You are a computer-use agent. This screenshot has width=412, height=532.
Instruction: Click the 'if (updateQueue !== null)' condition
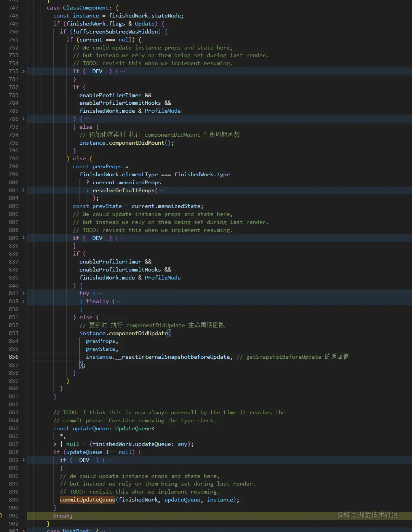[97, 452]
